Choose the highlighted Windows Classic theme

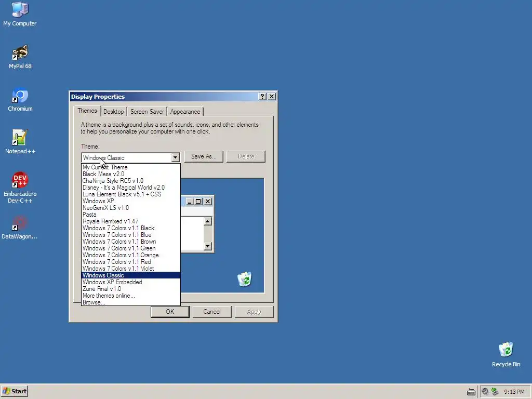click(x=131, y=275)
